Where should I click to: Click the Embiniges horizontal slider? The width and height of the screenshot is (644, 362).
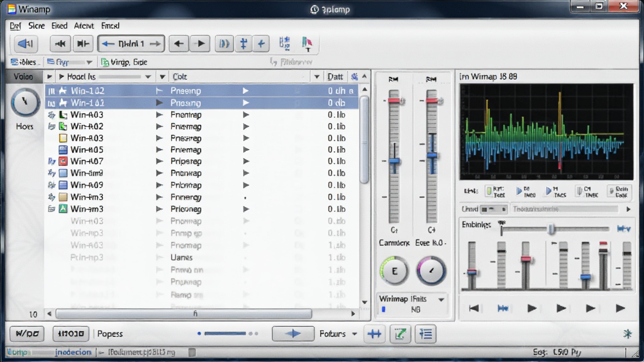click(x=555, y=229)
